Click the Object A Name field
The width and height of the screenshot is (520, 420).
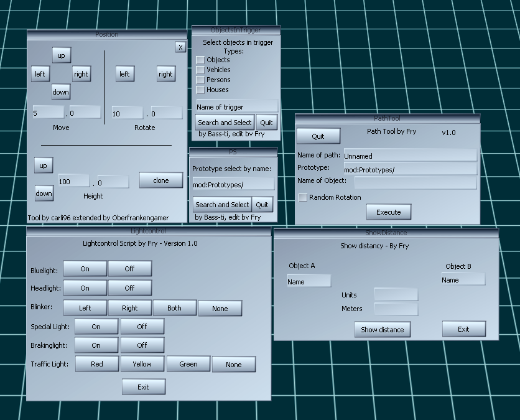click(x=309, y=281)
